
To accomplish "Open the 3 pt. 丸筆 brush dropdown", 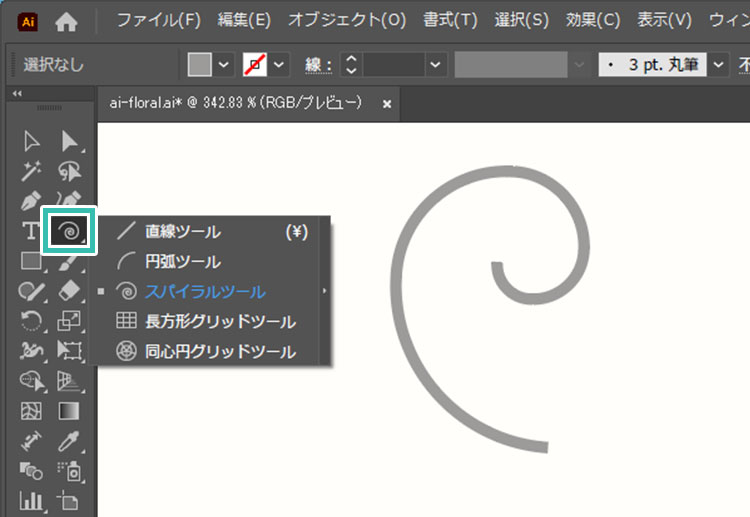I will 719,65.
